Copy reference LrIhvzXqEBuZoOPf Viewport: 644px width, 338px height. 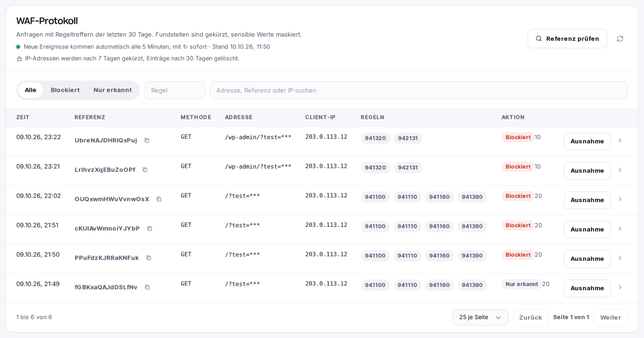click(145, 170)
